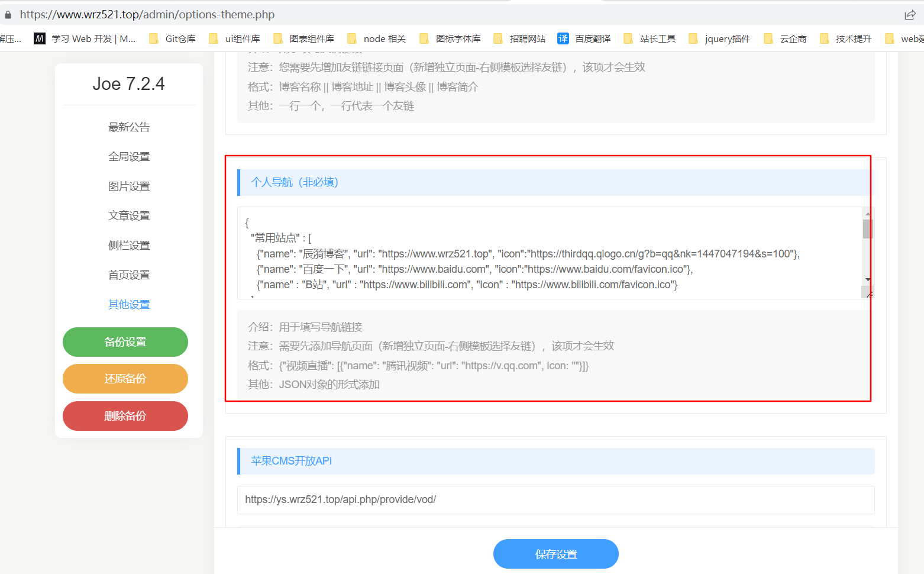Open the 百度翻译 bookmark
Image resolution: width=924 pixels, height=574 pixels.
(x=584, y=38)
